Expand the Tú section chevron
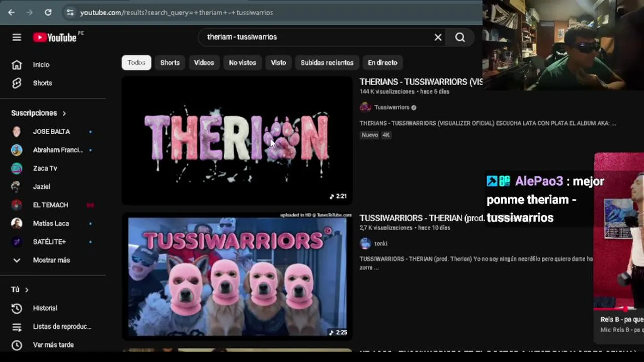The height and width of the screenshot is (362, 644). [x=27, y=290]
